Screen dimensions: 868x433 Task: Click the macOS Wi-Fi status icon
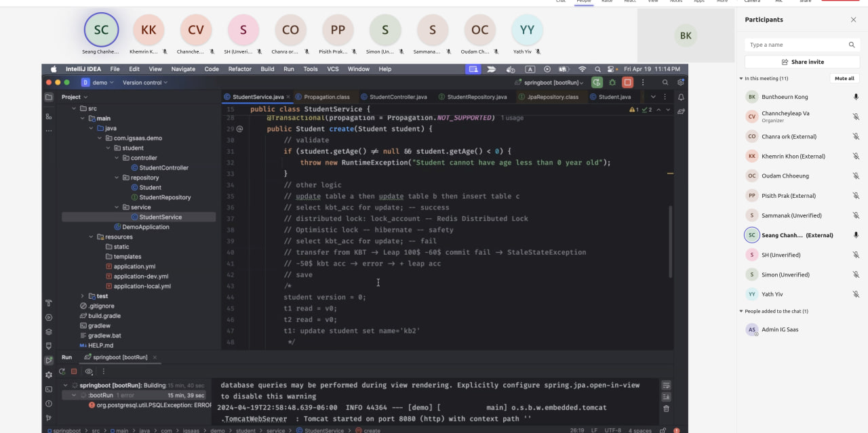point(582,69)
